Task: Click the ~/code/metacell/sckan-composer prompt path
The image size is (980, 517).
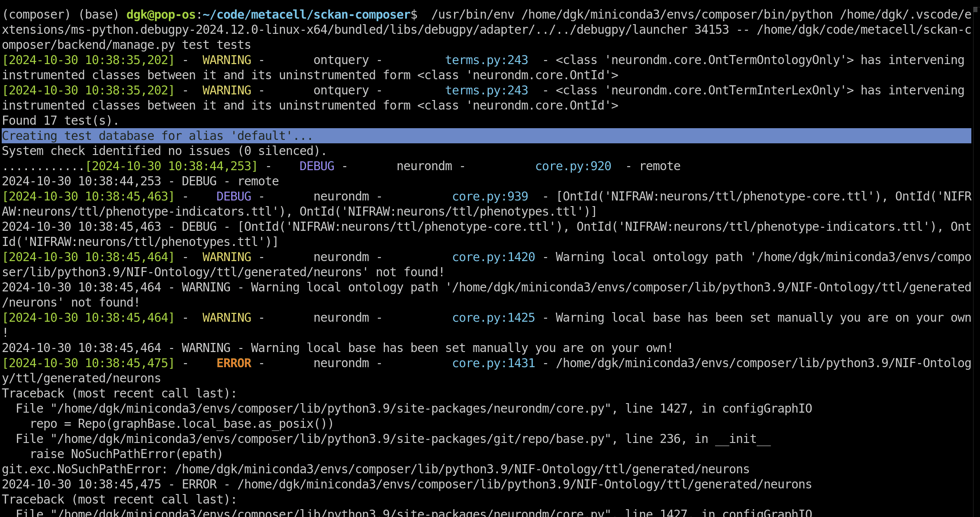Action: coord(306,15)
